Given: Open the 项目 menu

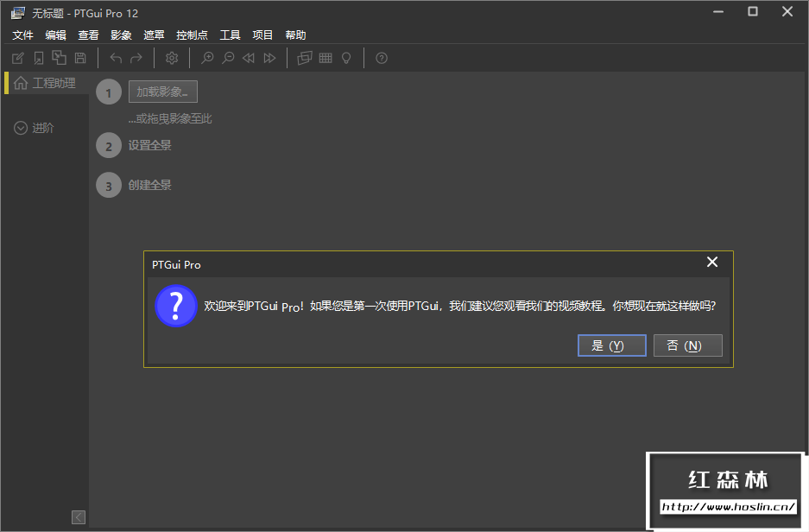Looking at the screenshot, I should pos(262,35).
